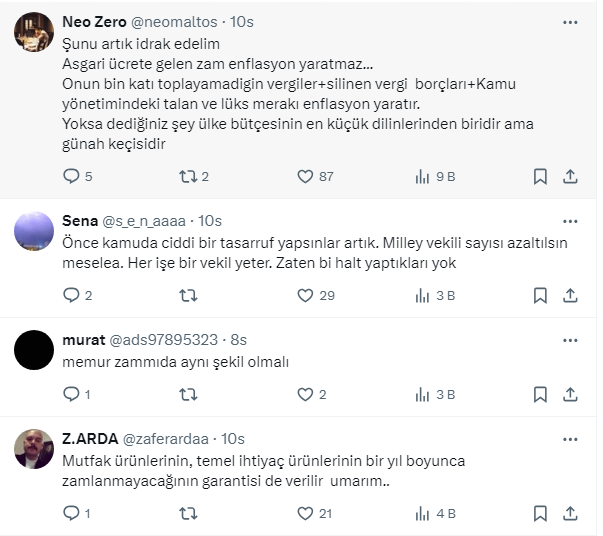Click Sena's profile avatar
603x536 pixels.
pos(34,231)
